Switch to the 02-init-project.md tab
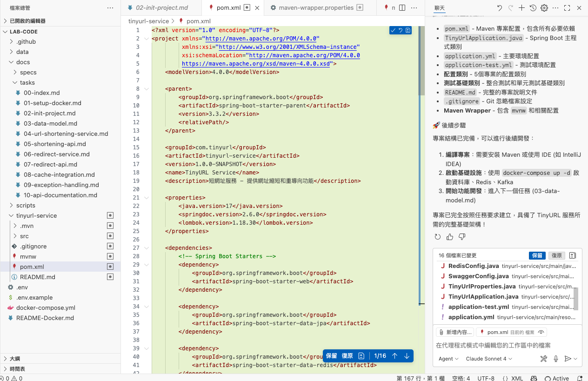The height and width of the screenshot is (381, 588). click(x=161, y=7)
